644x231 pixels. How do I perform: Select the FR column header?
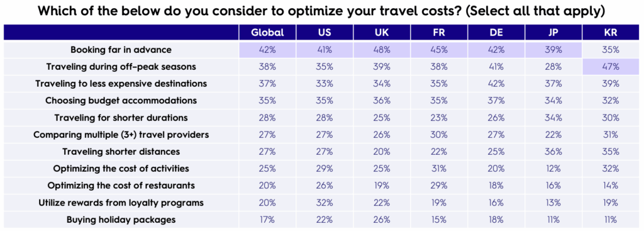pos(439,33)
